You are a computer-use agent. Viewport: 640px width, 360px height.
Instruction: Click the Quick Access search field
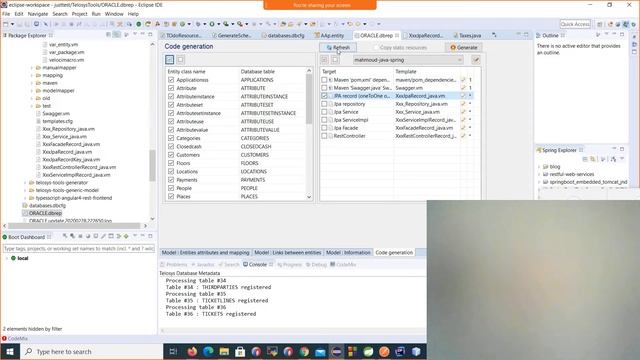(575, 24)
